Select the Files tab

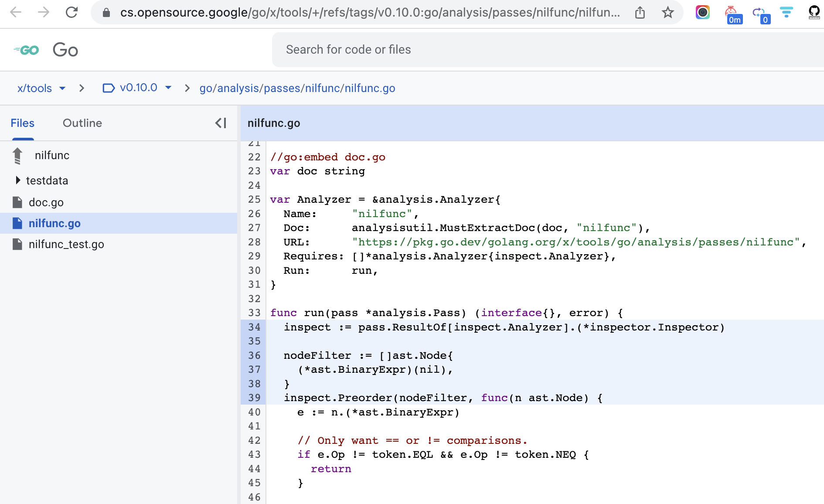point(23,123)
